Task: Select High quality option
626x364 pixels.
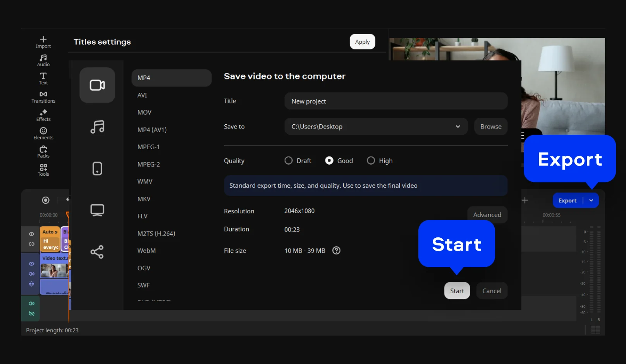Action: tap(371, 161)
